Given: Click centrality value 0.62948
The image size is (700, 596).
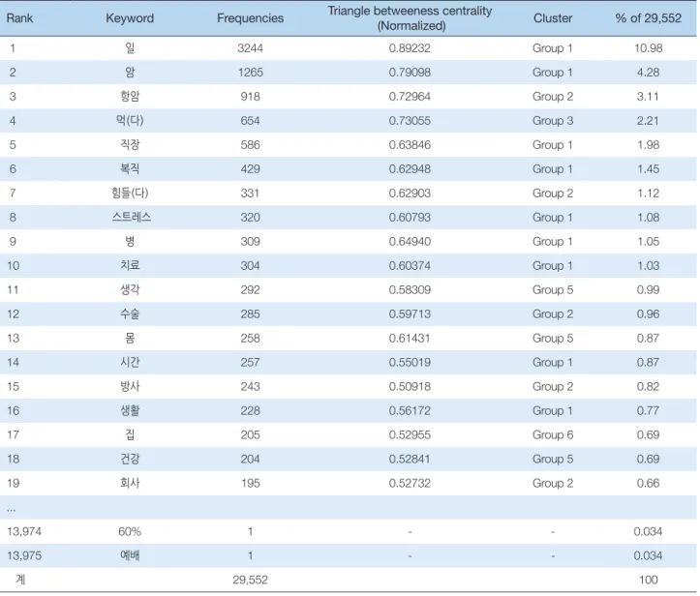Looking at the screenshot, I should pos(410,169).
